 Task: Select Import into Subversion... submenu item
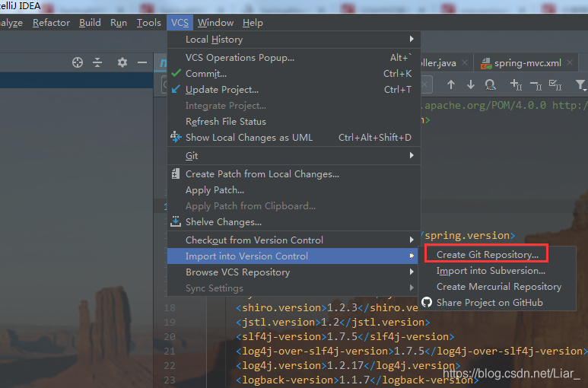(497, 271)
